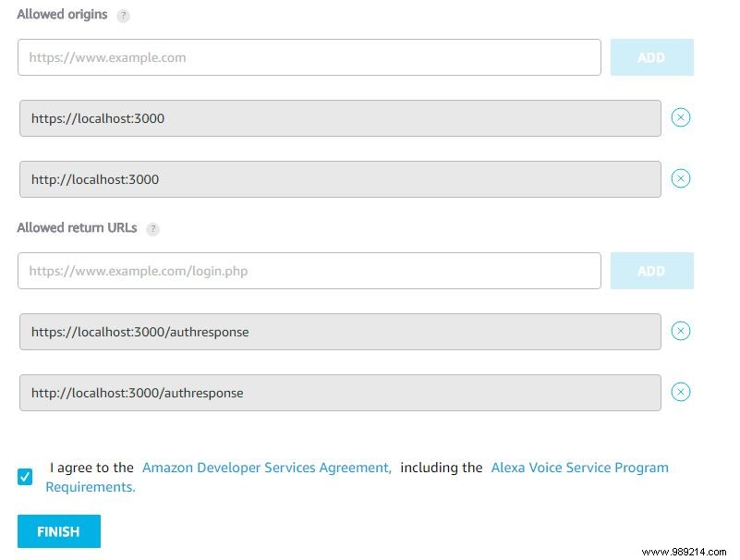Image resolution: width=740 pixels, height=560 pixels.
Task: Remove the http://localhost:3000 allowed origin
Action: click(681, 178)
